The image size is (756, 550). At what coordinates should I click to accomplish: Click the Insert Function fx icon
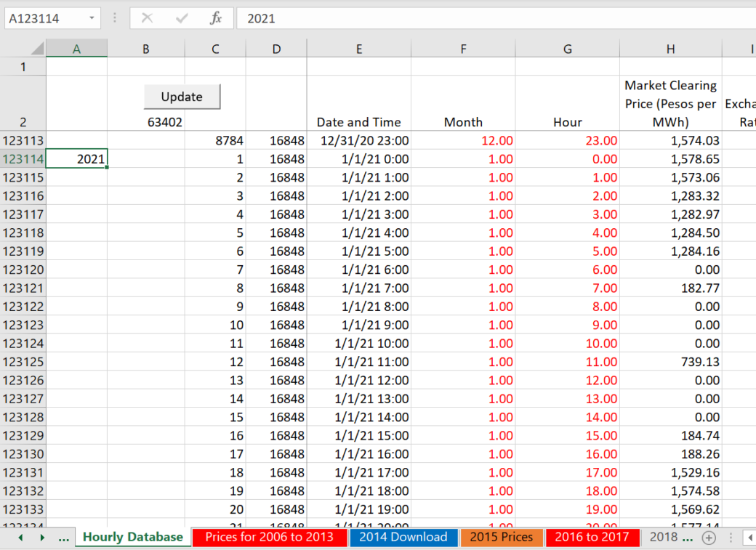click(216, 18)
